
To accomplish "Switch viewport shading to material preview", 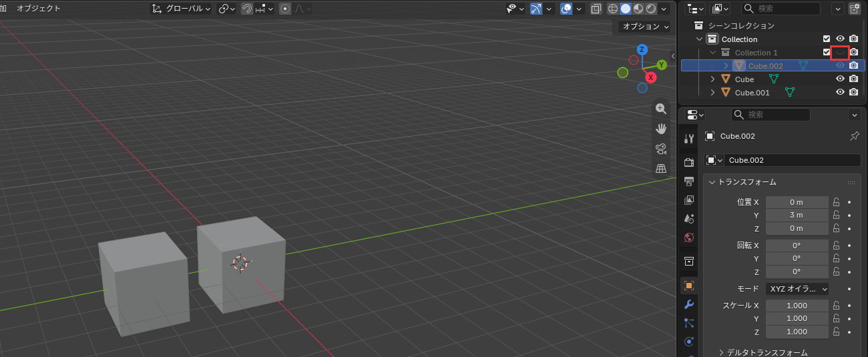I will 638,9.
